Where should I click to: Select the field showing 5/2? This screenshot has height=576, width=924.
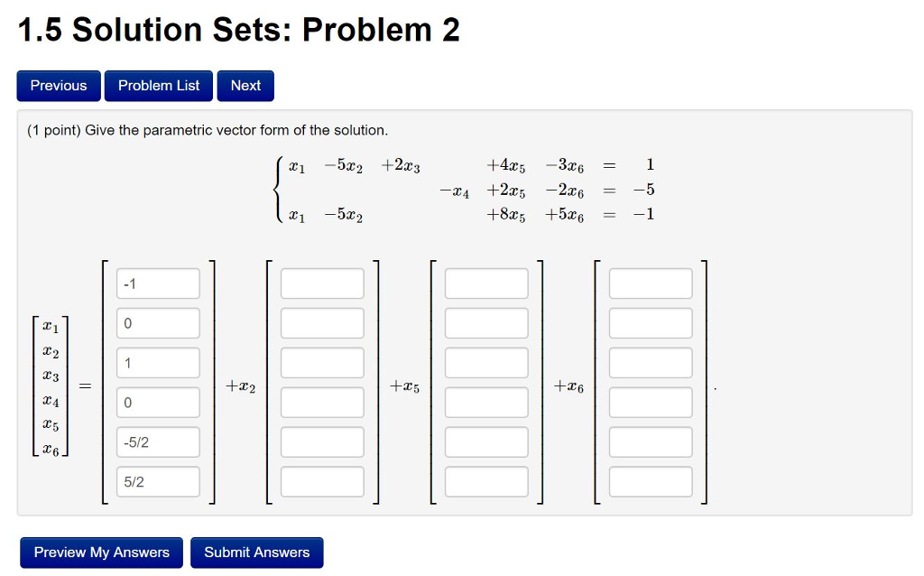point(158,481)
